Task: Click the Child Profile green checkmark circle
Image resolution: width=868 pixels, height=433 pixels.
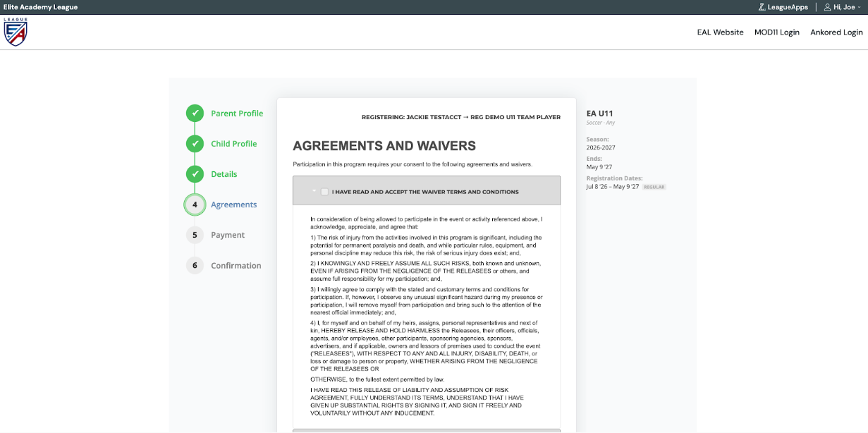Action: pyautogui.click(x=195, y=144)
